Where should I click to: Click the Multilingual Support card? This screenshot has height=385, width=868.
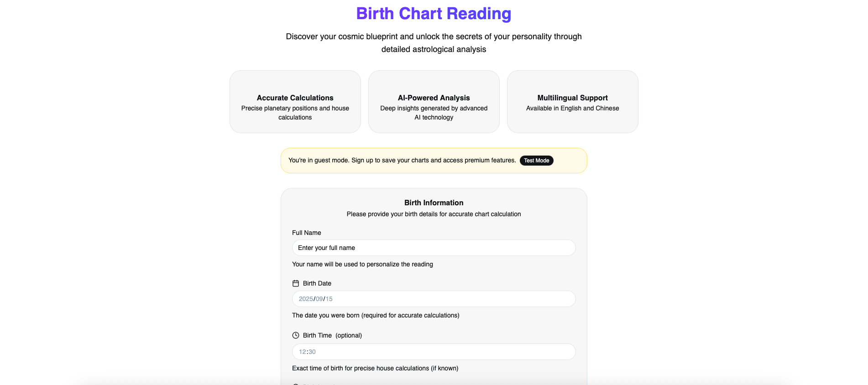tap(572, 102)
